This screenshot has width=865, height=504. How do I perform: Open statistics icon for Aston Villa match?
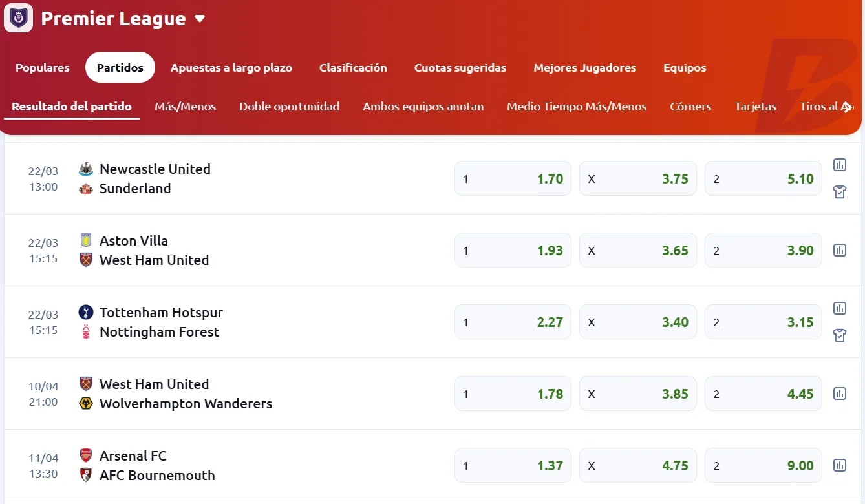click(x=839, y=250)
